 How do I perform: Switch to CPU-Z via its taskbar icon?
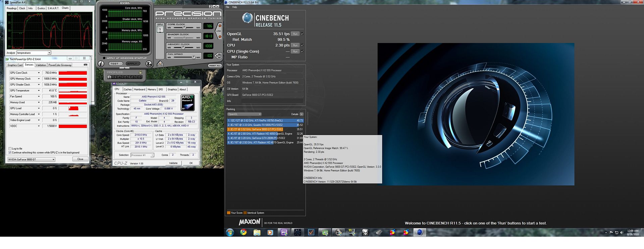(x=284, y=232)
